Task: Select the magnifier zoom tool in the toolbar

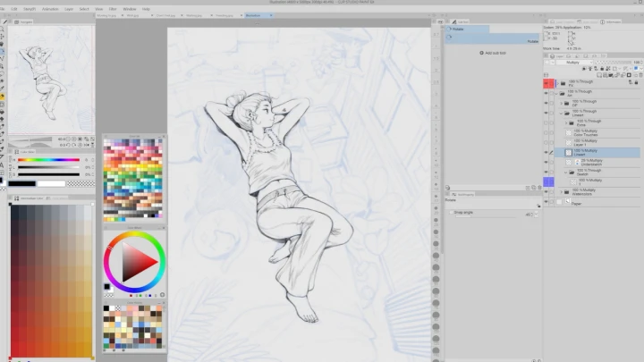Action: 2,29
